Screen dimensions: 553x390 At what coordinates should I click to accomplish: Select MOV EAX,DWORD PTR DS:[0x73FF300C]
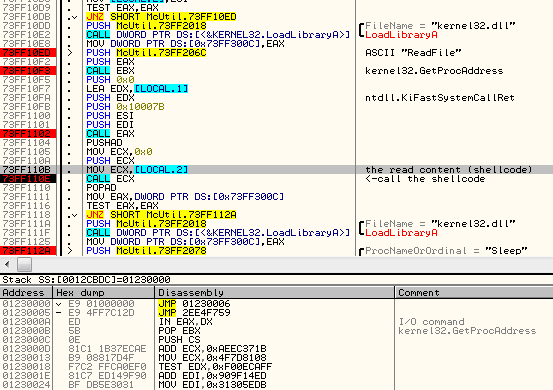tap(185, 197)
